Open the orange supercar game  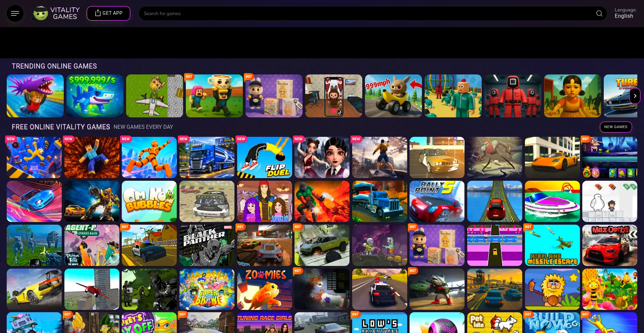click(x=552, y=157)
